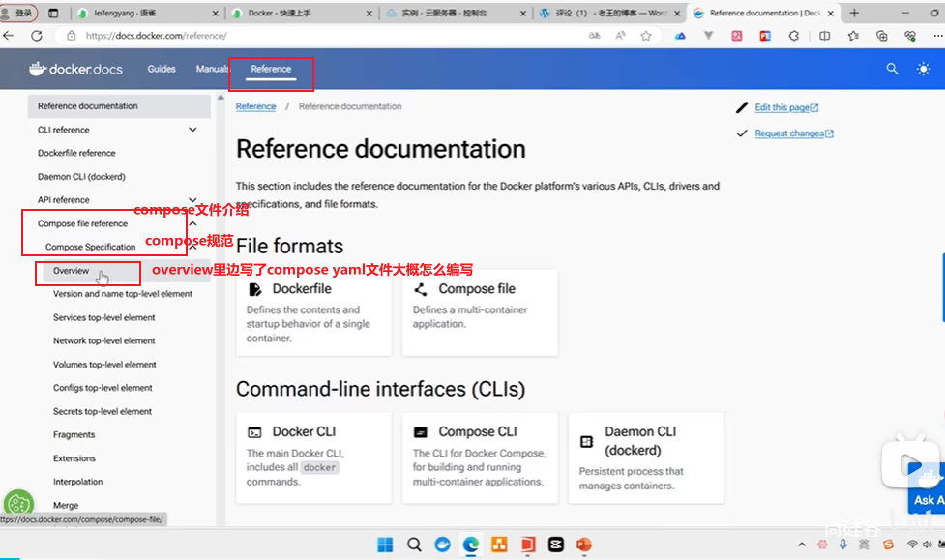Expand the API reference section

192,199
